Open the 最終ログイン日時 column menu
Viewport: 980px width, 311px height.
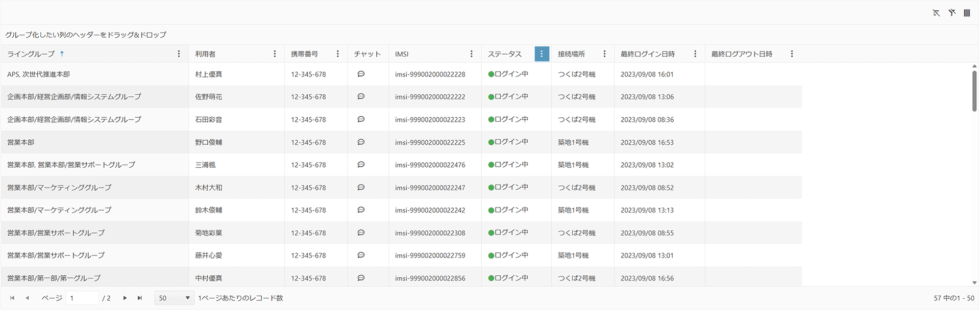[695, 54]
